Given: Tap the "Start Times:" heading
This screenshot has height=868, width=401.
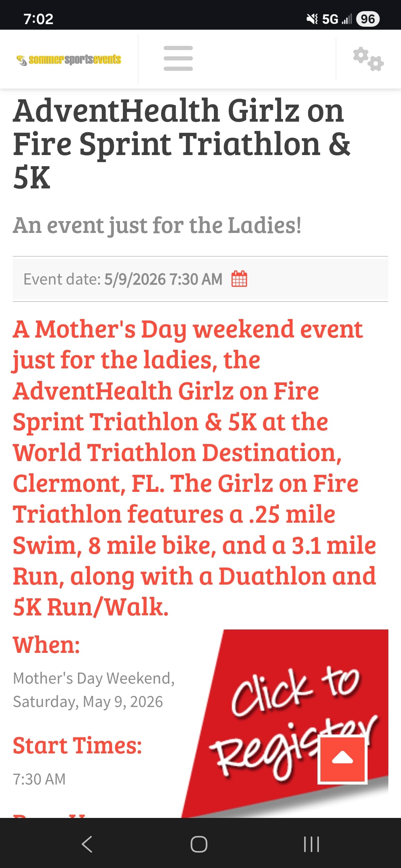Looking at the screenshot, I should (x=77, y=746).
